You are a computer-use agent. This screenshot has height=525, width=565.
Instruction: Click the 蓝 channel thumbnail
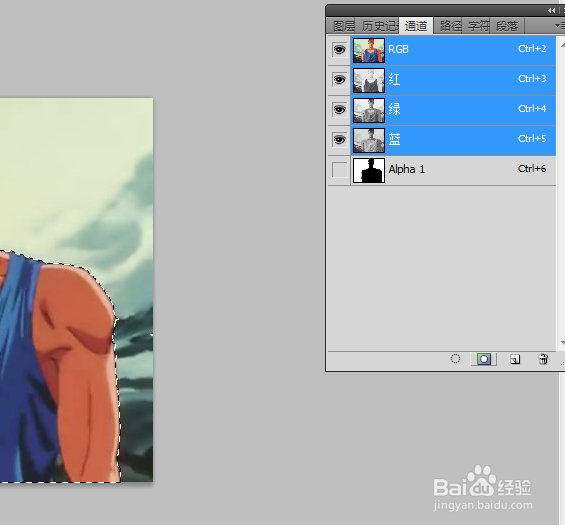coord(369,140)
